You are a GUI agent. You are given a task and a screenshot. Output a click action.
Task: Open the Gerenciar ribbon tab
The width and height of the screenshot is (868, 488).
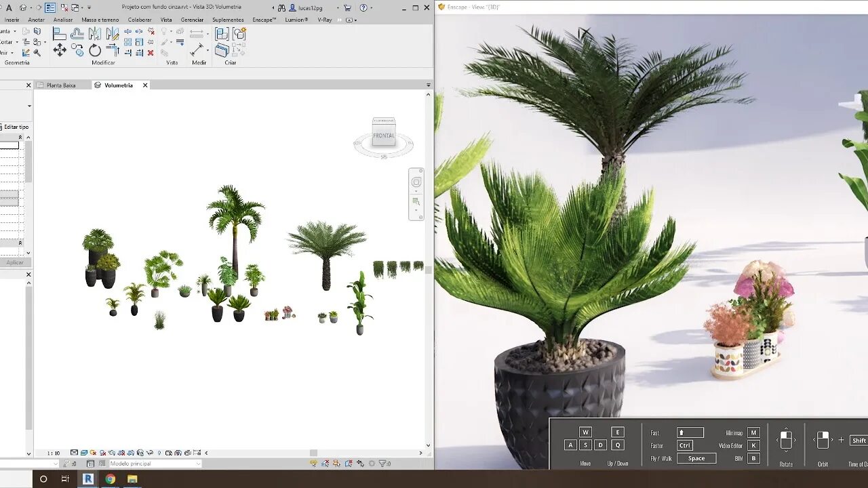click(192, 20)
